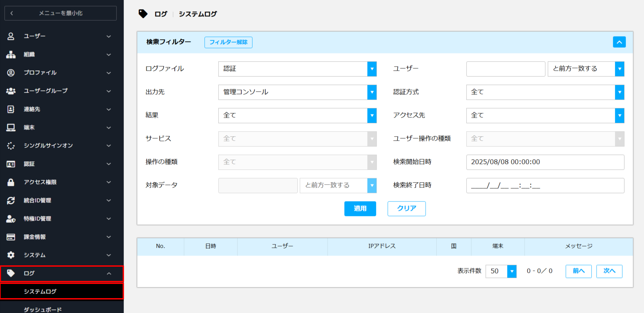The height and width of the screenshot is (313, 644).
Task: Open user match condition と前方一致する dropdown
Action: (x=586, y=69)
